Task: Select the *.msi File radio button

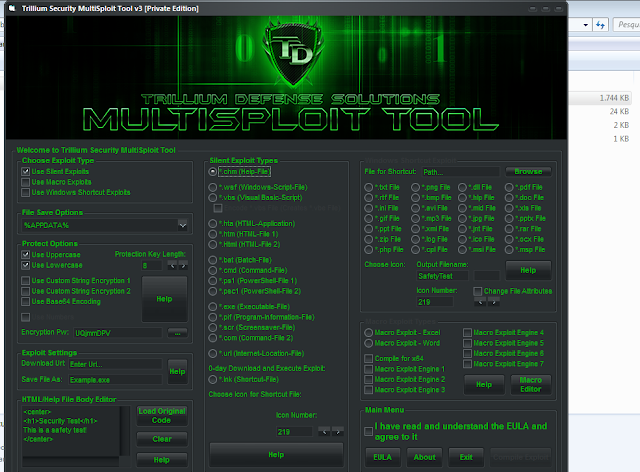Action: (x=462, y=249)
